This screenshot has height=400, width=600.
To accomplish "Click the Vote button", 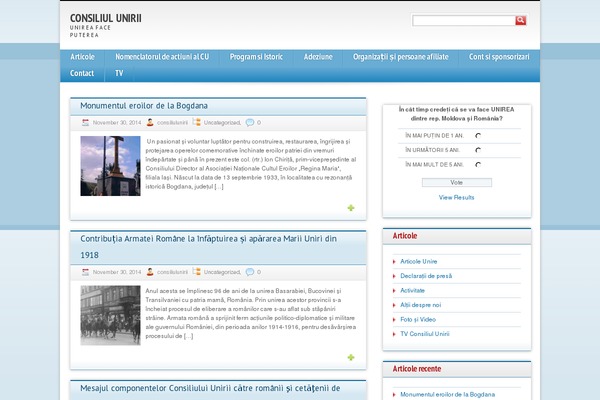I will coord(457,183).
